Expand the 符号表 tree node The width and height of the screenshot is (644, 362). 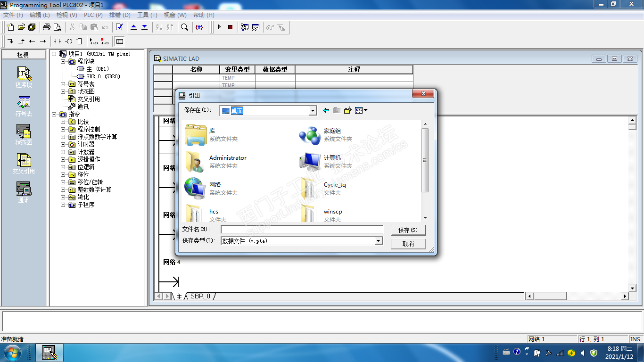click(63, 84)
